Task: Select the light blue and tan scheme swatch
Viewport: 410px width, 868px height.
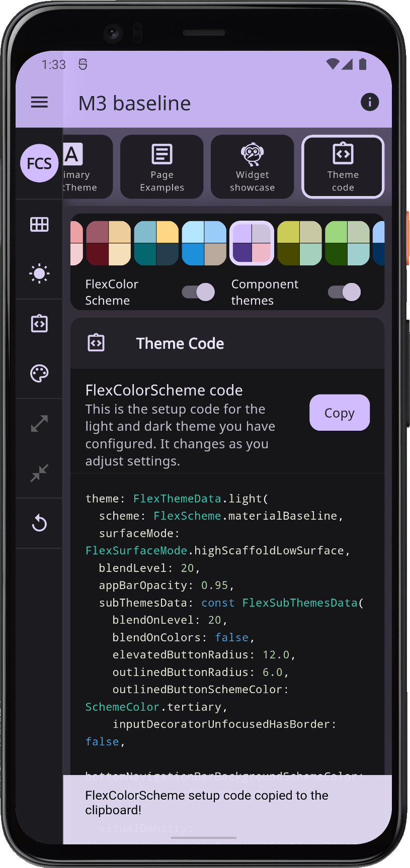Action: coord(204,243)
